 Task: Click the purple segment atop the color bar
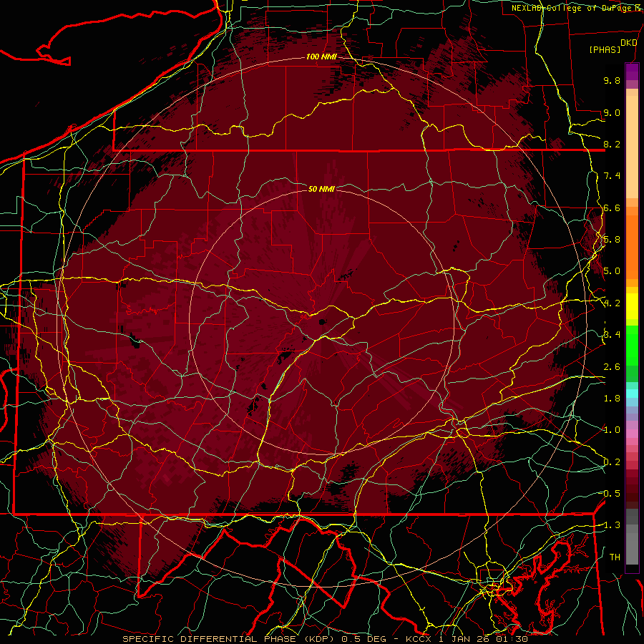point(632,72)
